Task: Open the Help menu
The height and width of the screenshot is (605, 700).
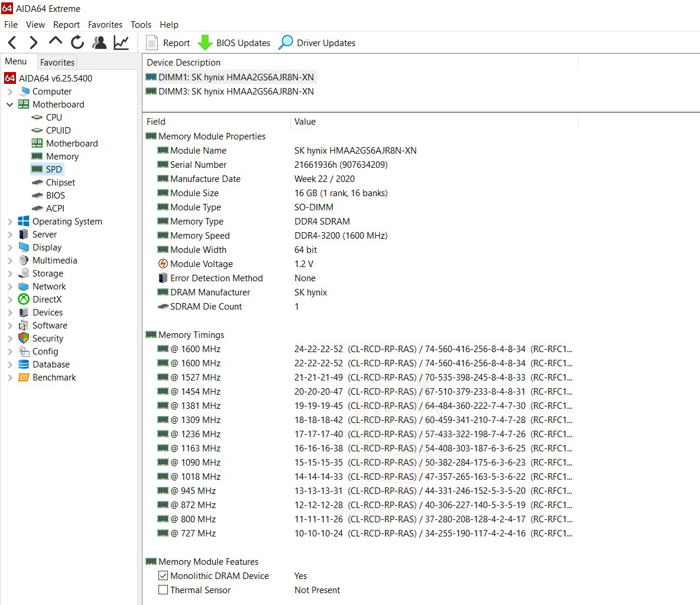Action: coord(169,25)
